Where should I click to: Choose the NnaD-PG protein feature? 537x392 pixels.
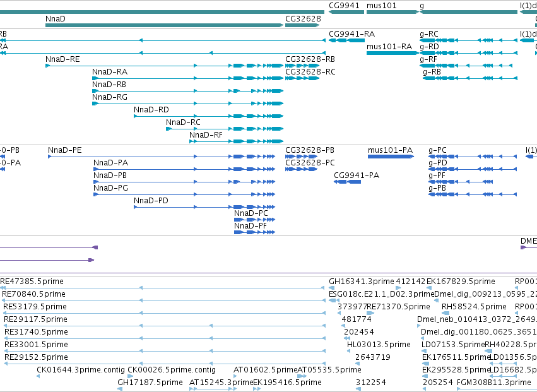tap(184, 194)
